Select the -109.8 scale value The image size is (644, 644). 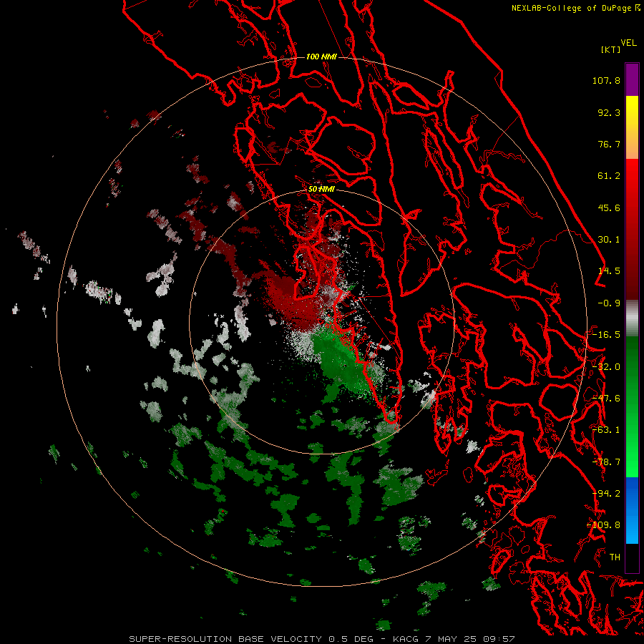[x=603, y=525]
